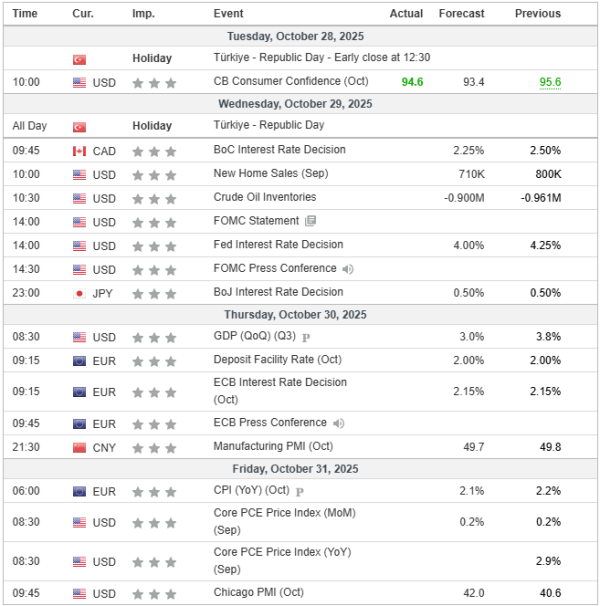The height and width of the screenshot is (606, 600).
Task: Click the US flag in the Chicago PMI row
Action: [x=79, y=594]
